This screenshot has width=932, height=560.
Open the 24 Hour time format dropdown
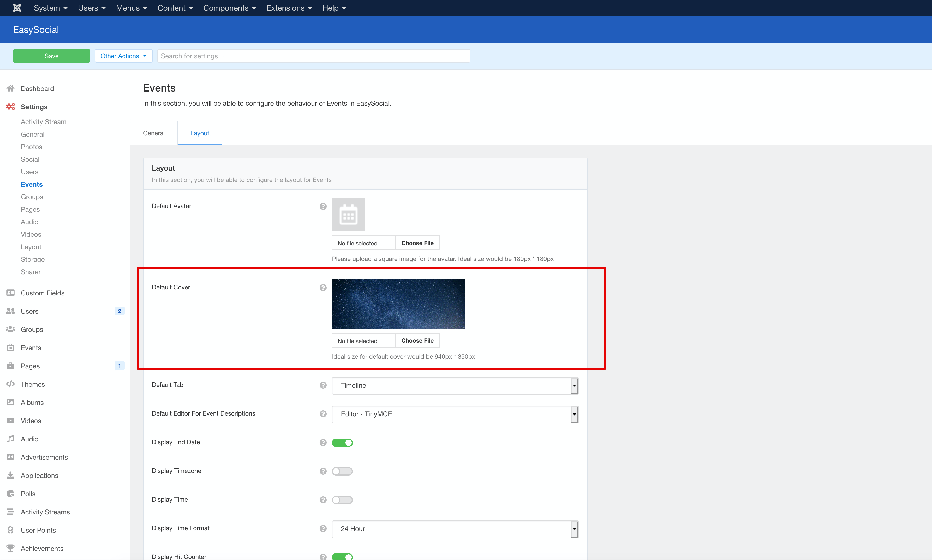pos(455,529)
